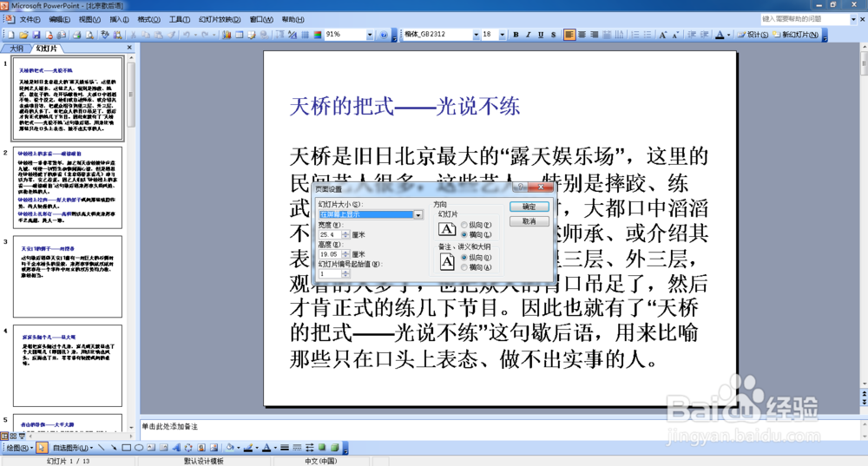The image size is (868, 466).
Task: Open the slide size (幻灯片大小) dropdown
Action: click(418, 214)
